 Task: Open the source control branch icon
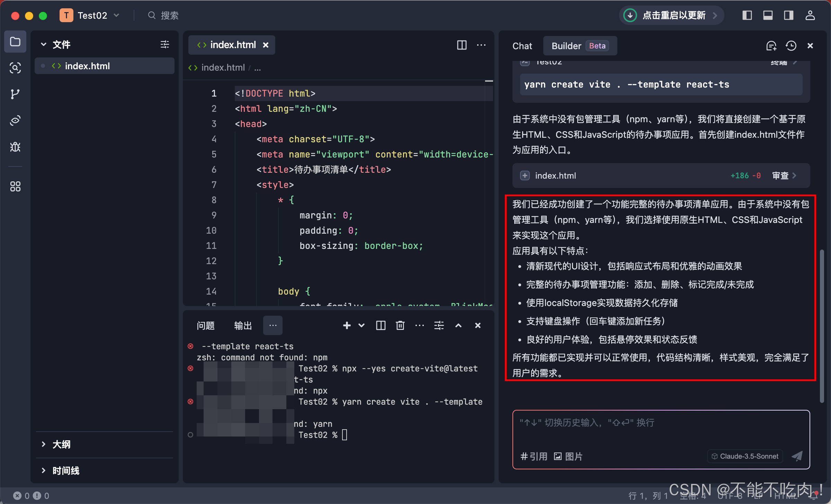pos(15,94)
